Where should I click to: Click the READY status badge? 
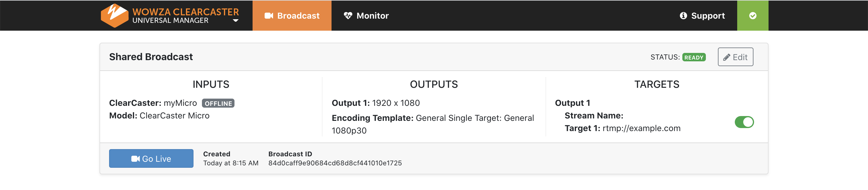click(x=693, y=57)
